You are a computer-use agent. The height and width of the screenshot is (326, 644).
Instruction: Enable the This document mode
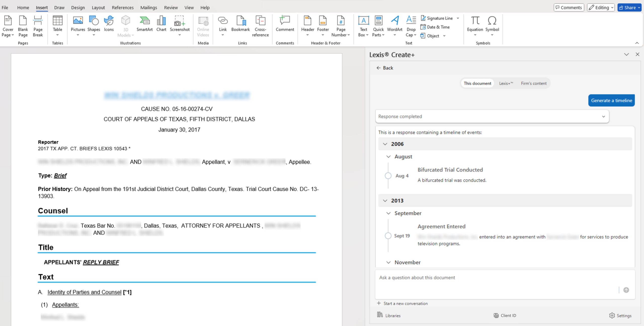coord(477,83)
